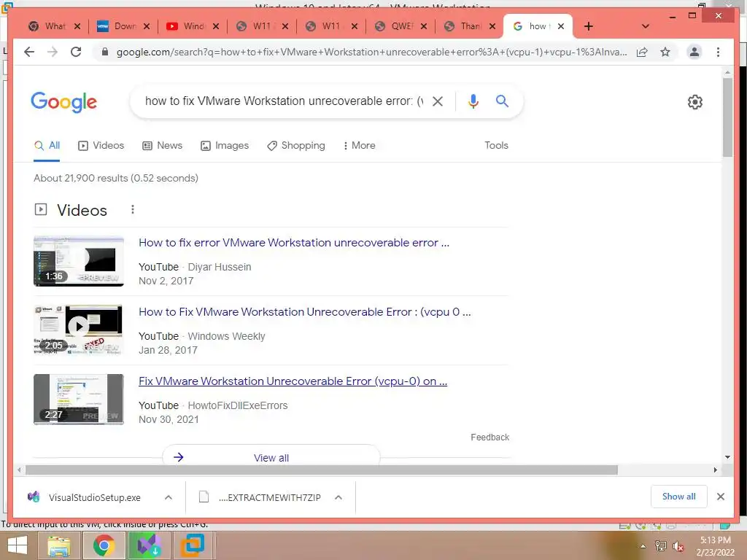This screenshot has height=560, width=747.
Task: Close the YouTube 'Wind' tab
Action: pyautogui.click(x=216, y=26)
